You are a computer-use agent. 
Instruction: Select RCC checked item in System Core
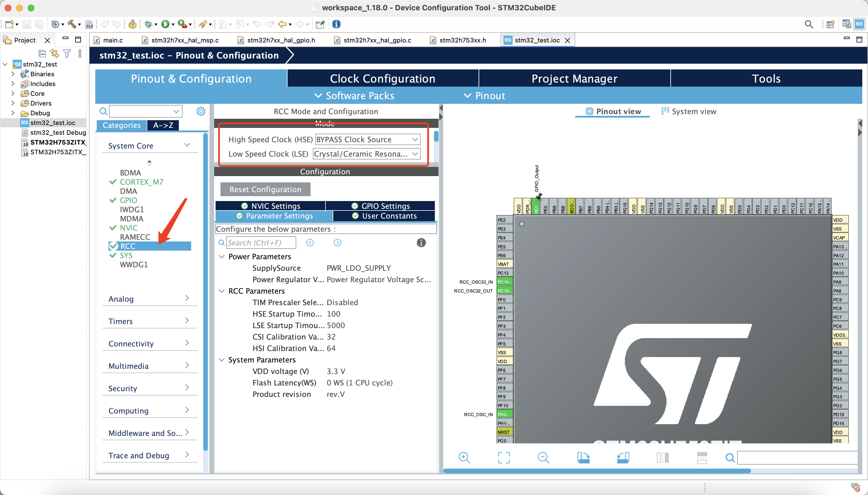150,246
